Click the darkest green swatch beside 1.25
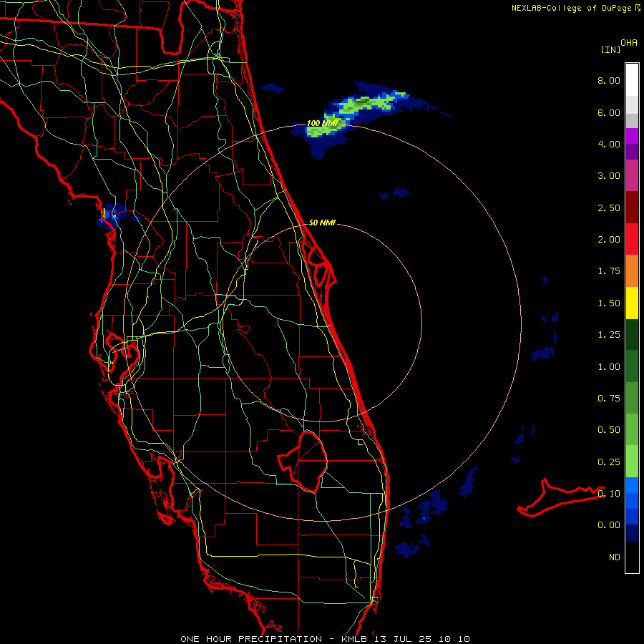The height and width of the screenshot is (644, 644). pos(632,335)
